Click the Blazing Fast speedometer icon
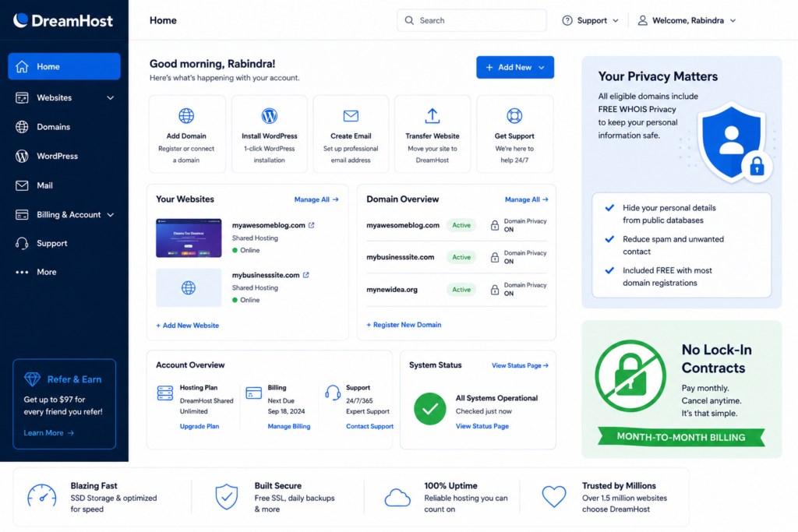The width and height of the screenshot is (798, 532). pyautogui.click(x=42, y=496)
